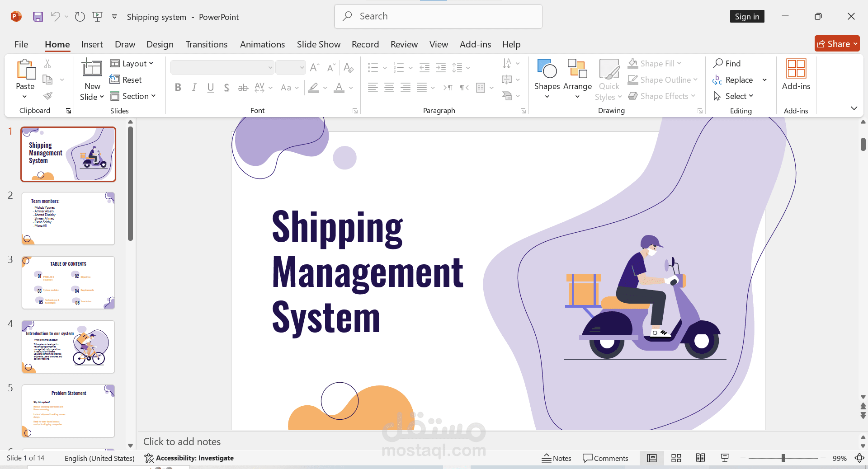Open the Clipboard pane launcher
Image resolution: width=868 pixels, height=469 pixels.
[69, 111]
